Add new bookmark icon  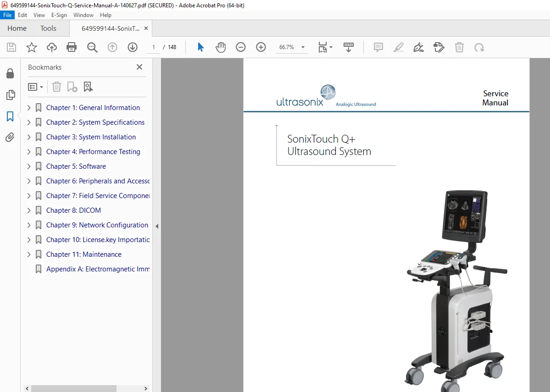coord(72,87)
